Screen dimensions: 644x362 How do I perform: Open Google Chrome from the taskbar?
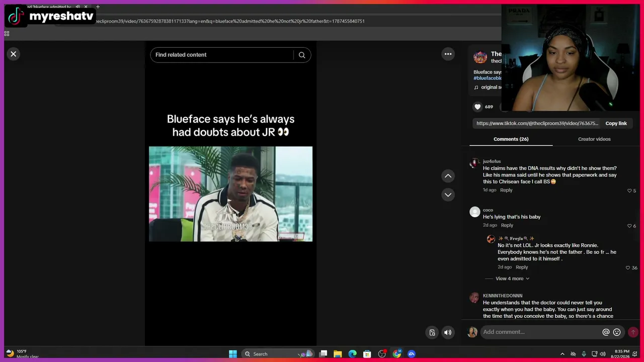[x=397, y=354]
